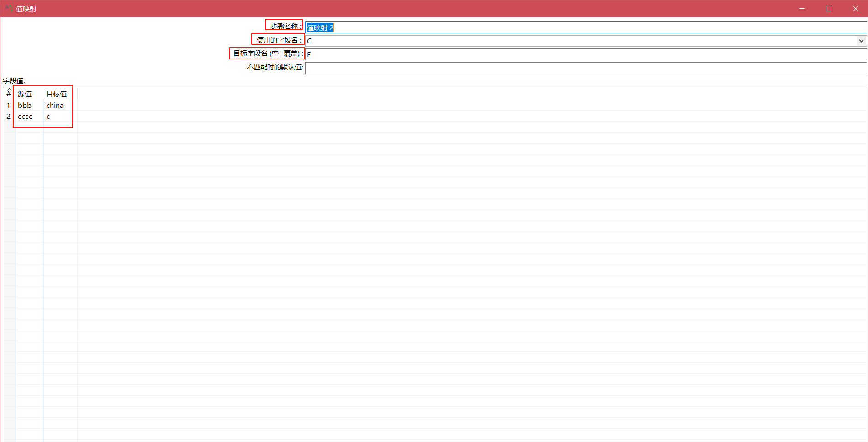Click the empty 源值 cell below cccc

pyautogui.click(x=29, y=127)
